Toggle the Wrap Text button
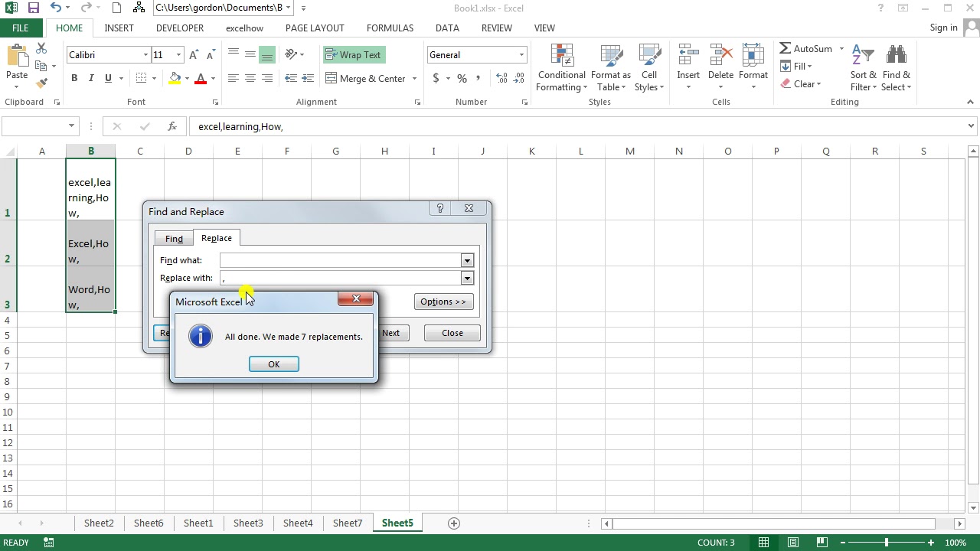The width and height of the screenshot is (980, 551). (353, 55)
